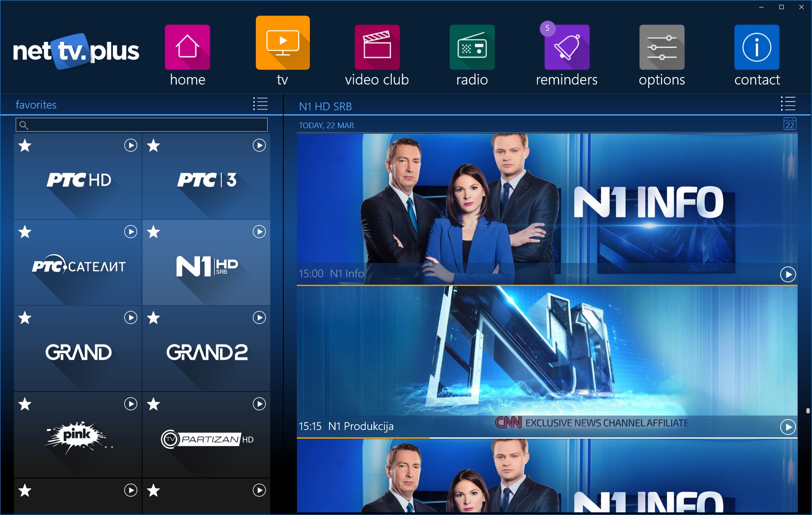Viewport: 812px width, 515px height.
Task: Select the PTC Satelit channel tile
Action: (78, 263)
